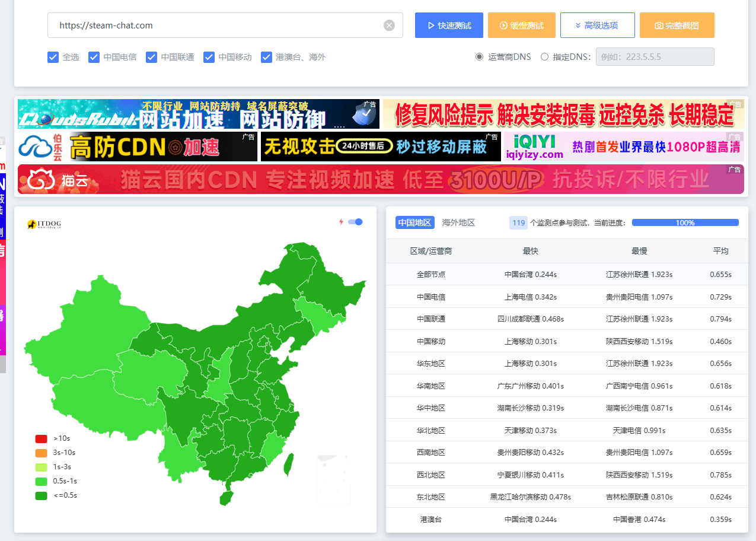Expand the 高级选项 advanced options

597,26
